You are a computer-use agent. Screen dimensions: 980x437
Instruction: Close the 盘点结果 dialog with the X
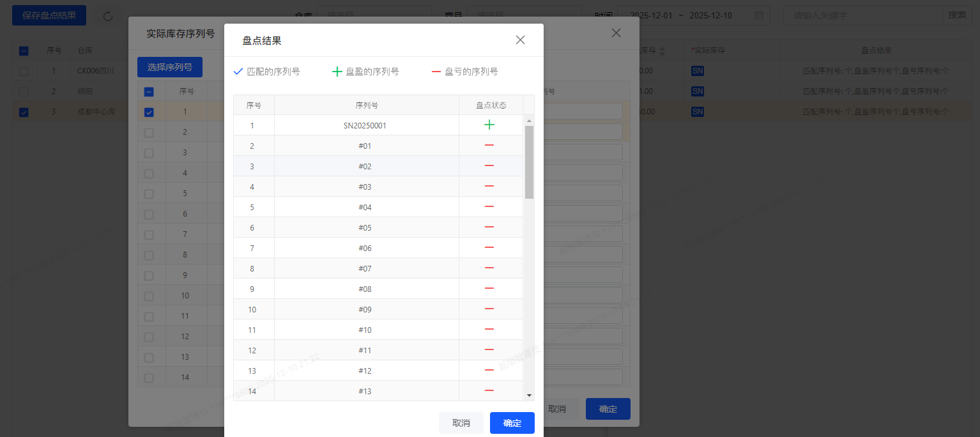pos(520,40)
